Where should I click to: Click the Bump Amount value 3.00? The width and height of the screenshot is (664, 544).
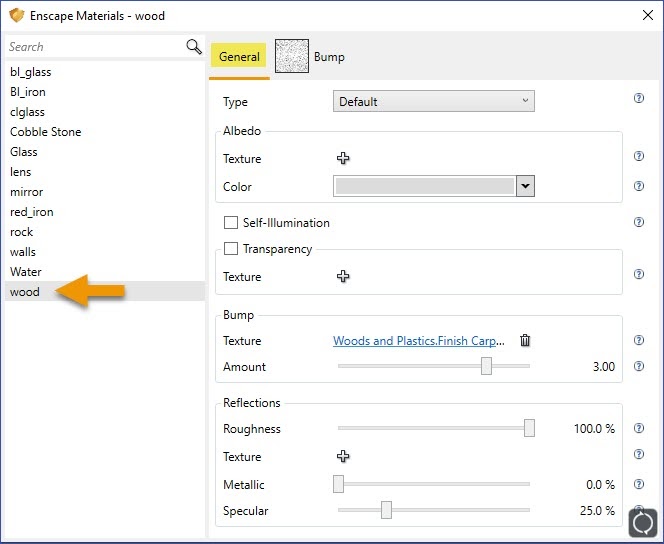point(603,367)
